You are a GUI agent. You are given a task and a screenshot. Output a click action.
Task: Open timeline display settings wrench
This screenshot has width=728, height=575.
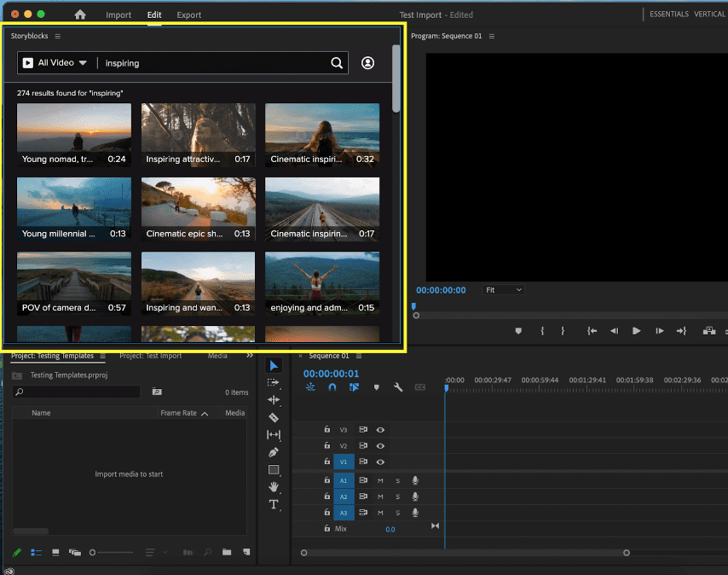(x=397, y=387)
